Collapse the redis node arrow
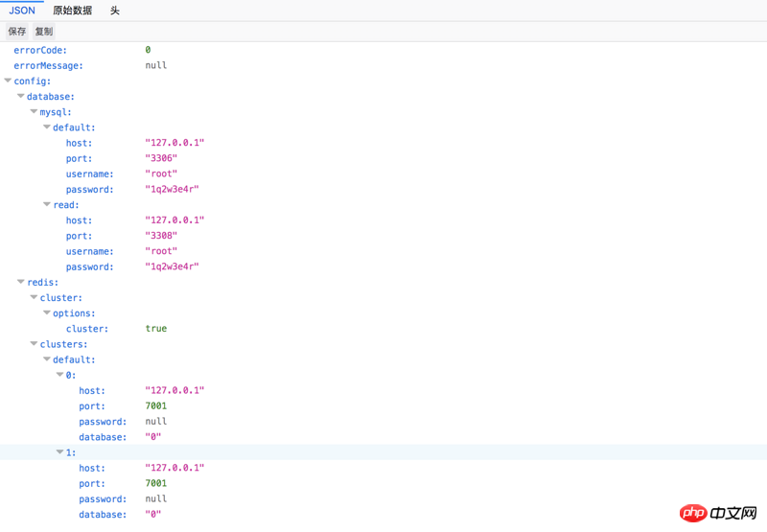This screenshot has height=532, width=767. point(21,283)
